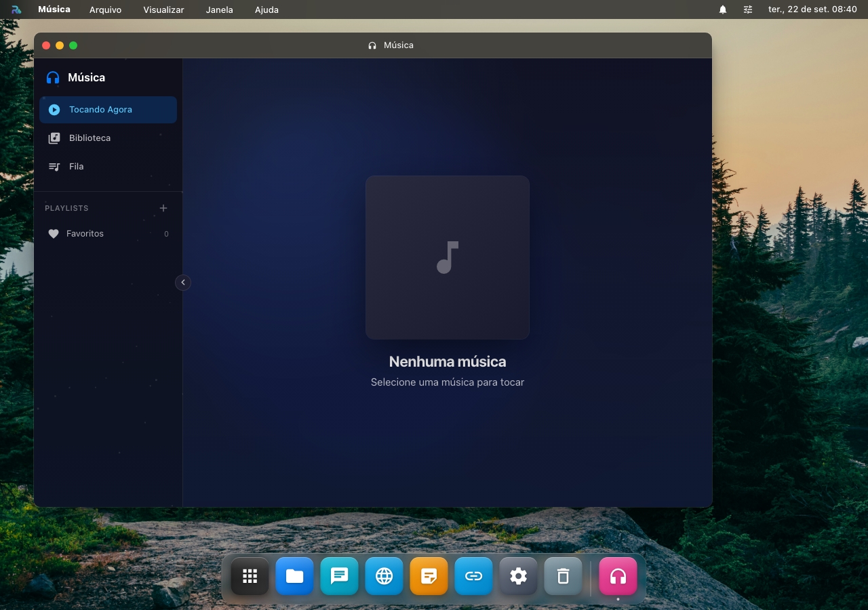Open the Biblioteca library section

(108, 138)
